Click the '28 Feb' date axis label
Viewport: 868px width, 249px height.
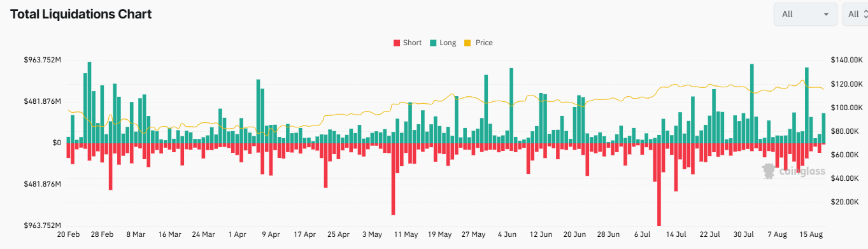click(102, 234)
